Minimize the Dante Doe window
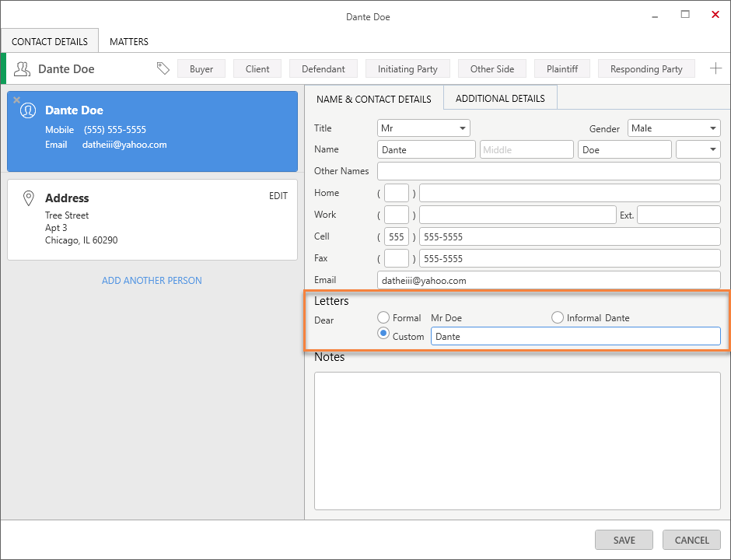This screenshot has width=731, height=560. pyautogui.click(x=655, y=16)
